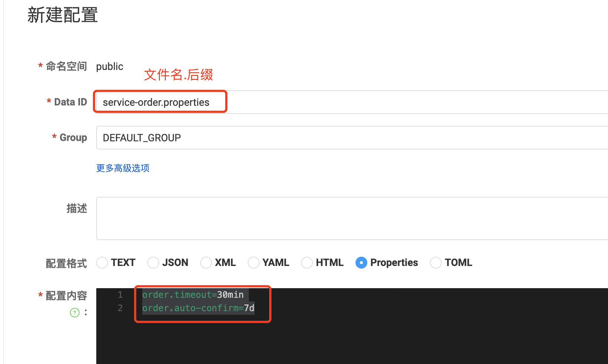The image size is (608, 364).
Task: Click line number 2 in editor gutter
Action: [x=120, y=308]
